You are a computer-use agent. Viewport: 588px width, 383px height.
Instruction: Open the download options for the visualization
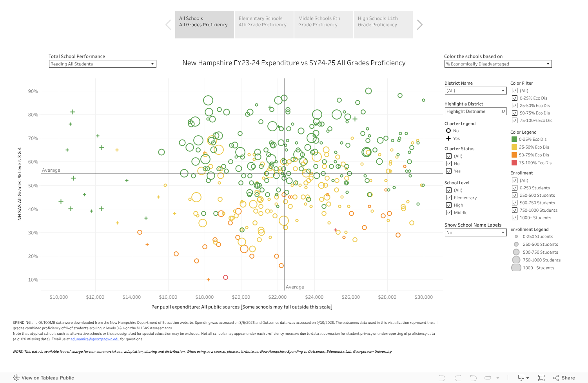pyautogui.click(x=521, y=378)
